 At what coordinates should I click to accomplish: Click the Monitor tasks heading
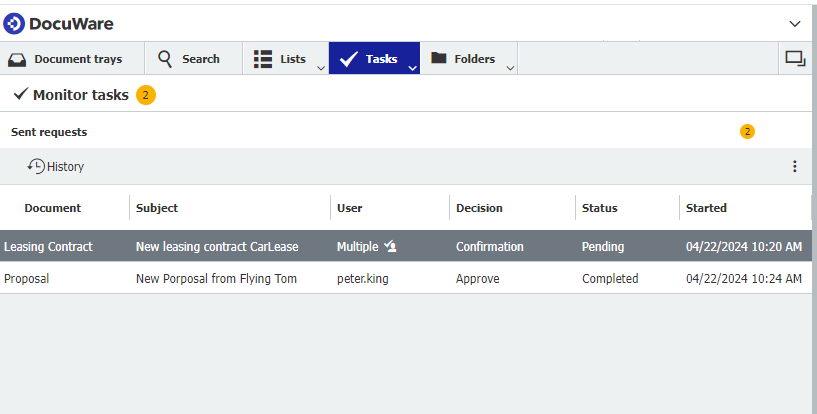tap(81, 95)
